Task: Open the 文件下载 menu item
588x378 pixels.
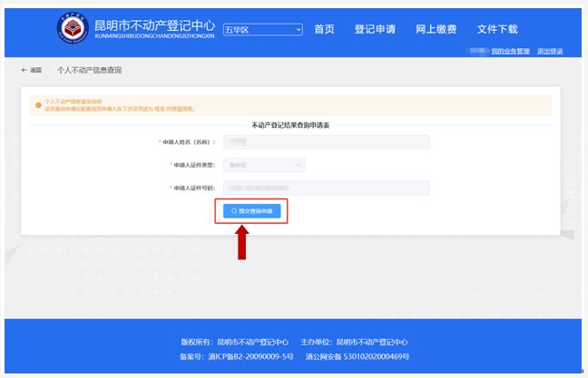Action: (x=497, y=29)
